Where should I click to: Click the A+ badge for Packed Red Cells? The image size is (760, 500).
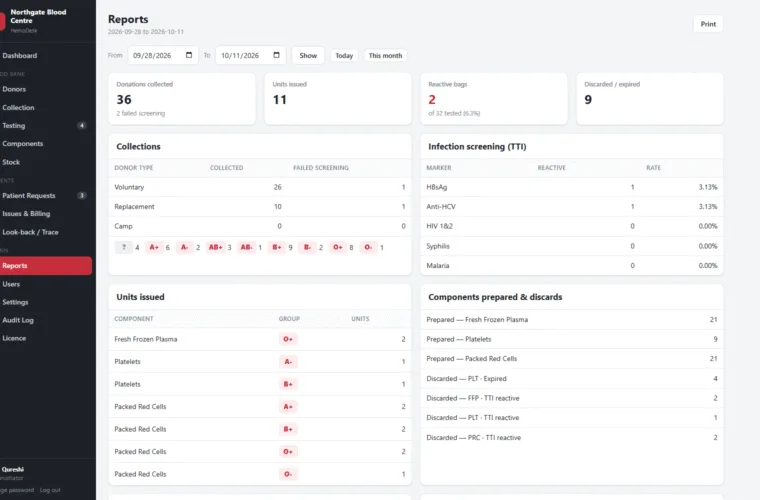click(x=288, y=406)
